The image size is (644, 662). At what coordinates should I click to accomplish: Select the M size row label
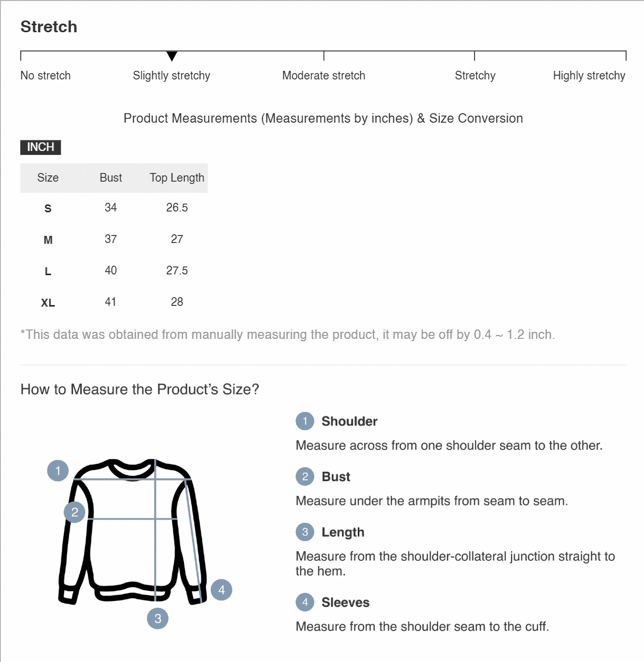tap(48, 240)
